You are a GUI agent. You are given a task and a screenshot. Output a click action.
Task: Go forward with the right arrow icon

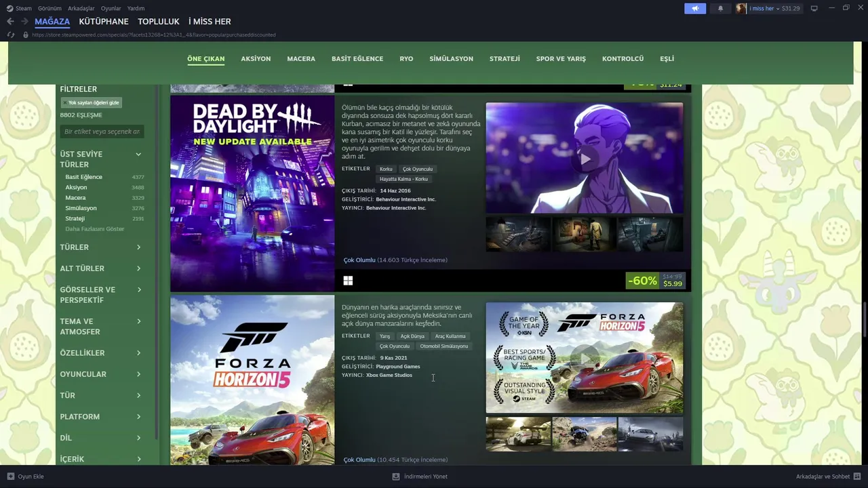click(24, 22)
